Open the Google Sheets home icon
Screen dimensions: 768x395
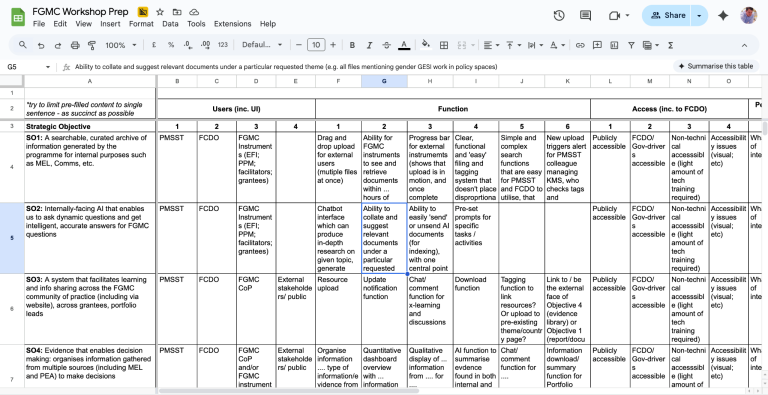[x=18, y=18]
